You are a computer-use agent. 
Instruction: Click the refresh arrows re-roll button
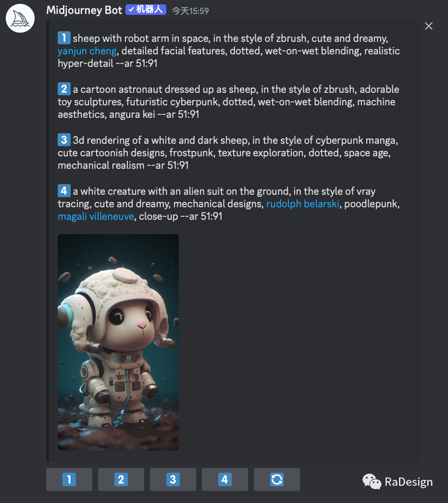277,479
